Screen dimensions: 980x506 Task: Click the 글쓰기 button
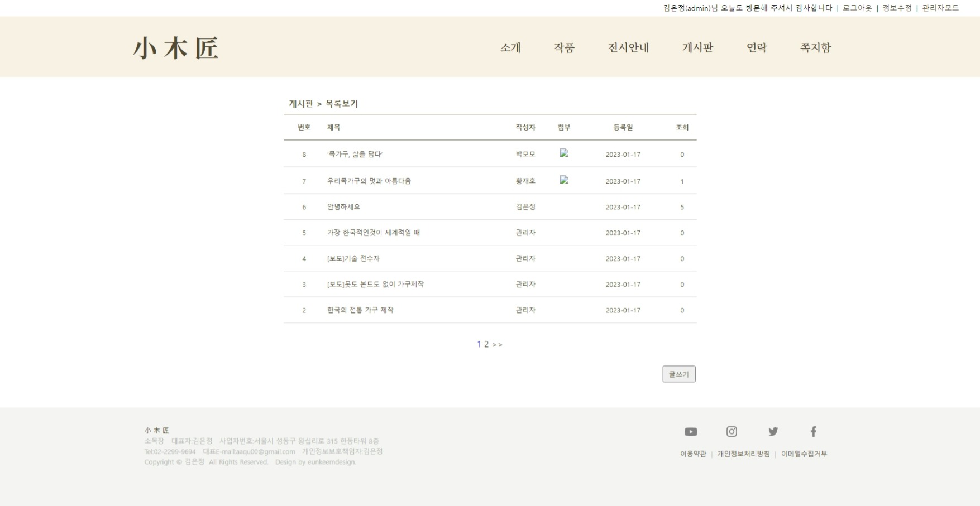679,374
